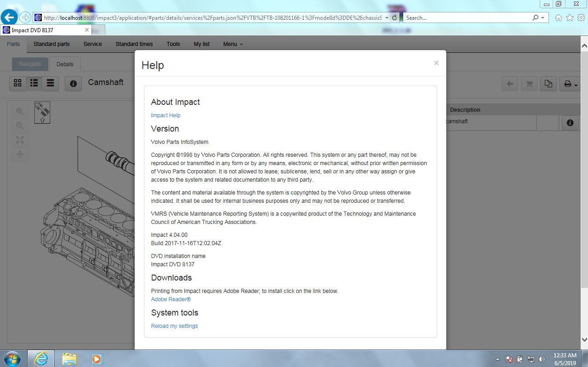Open the taskbar clock showing 12:33 AM
Viewport: 588px width, 367px height.
(x=565, y=359)
